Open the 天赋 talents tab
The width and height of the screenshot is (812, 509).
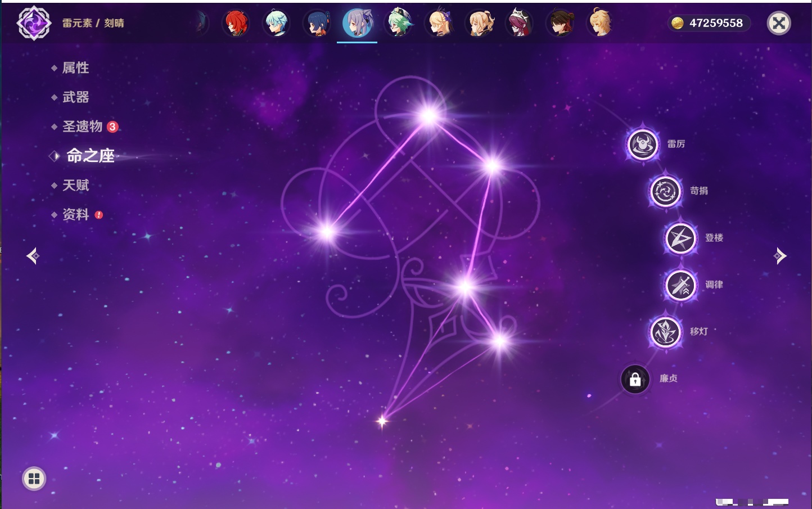click(x=75, y=185)
